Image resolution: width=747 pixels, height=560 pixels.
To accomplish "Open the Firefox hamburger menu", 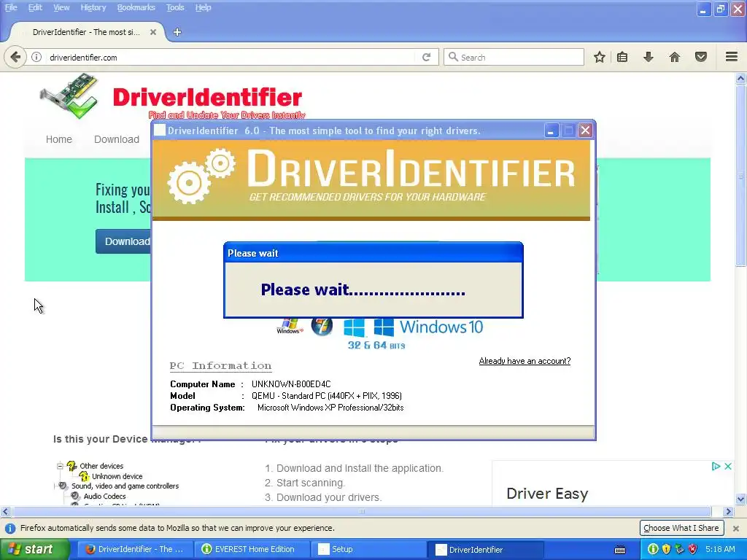I will pos(732,57).
